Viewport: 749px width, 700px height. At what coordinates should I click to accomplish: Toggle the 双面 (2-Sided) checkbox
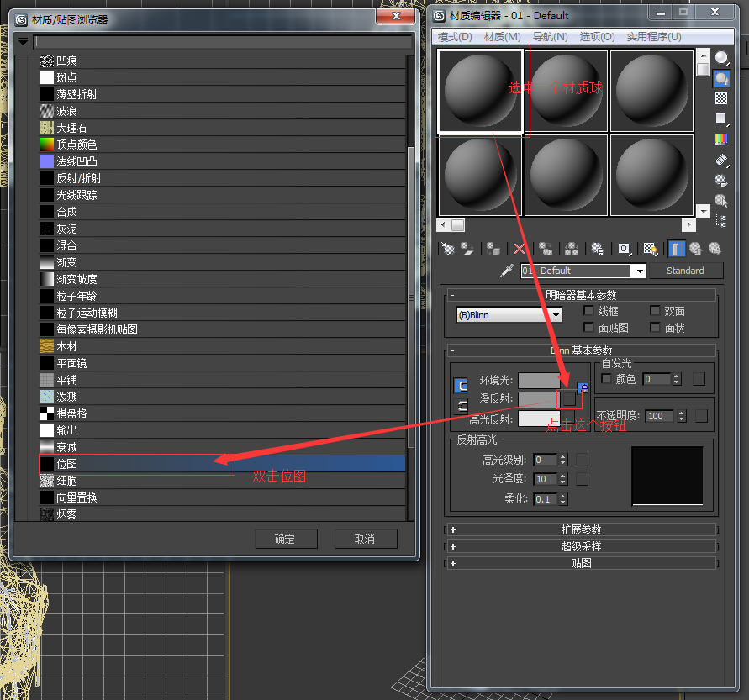point(655,311)
